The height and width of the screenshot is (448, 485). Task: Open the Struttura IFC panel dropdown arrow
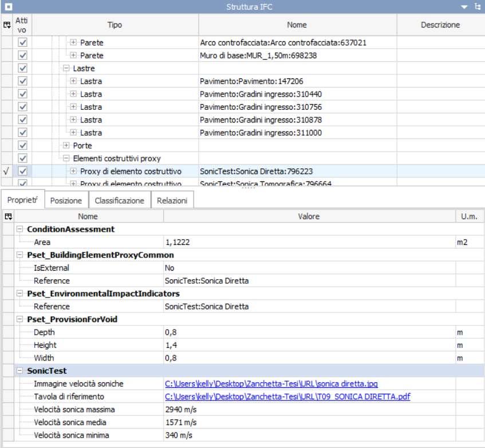coord(464,7)
